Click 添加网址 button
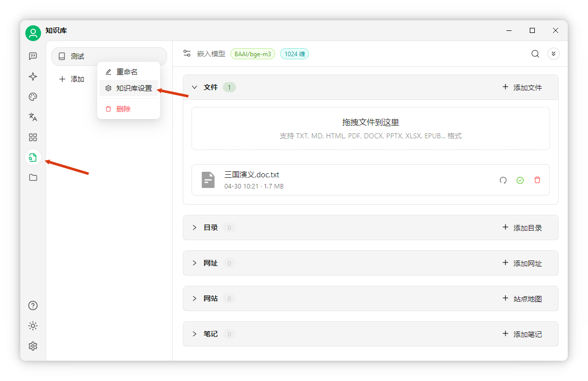Image resolution: width=588 pixels, height=381 pixels. coord(522,263)
